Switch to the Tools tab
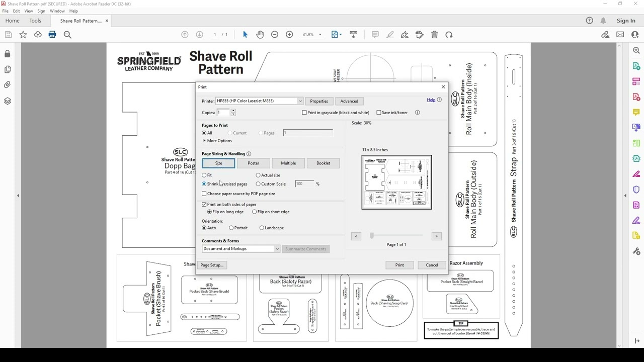The height and width of the screenshot is (362, 644). coord(35,21)
